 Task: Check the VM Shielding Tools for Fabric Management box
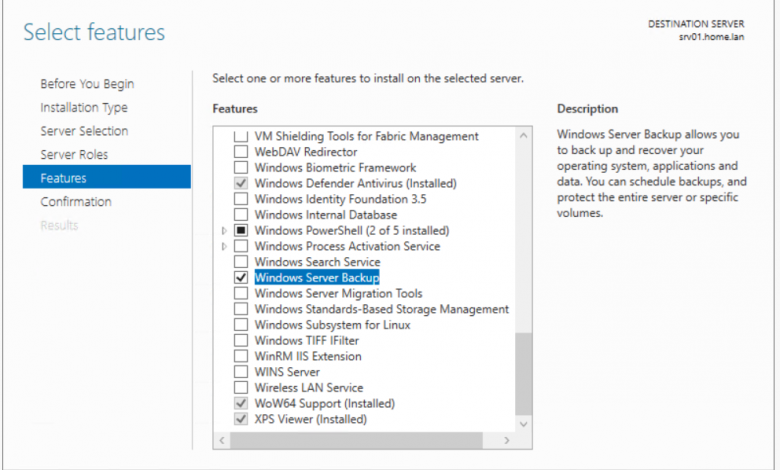pyautogui.click(x=241, y=136)
